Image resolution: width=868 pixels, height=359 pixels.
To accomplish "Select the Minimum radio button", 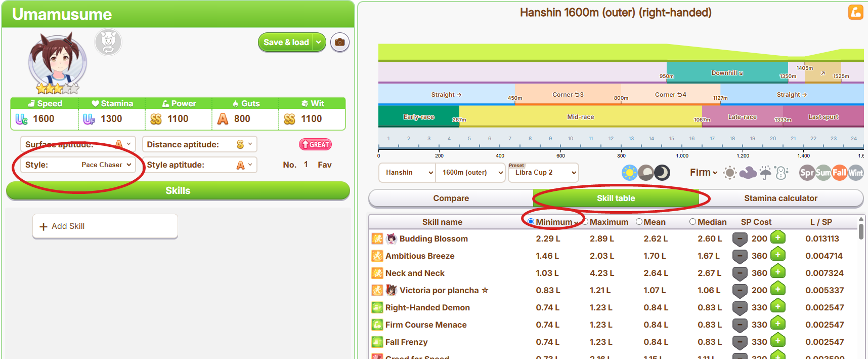I will (531, 222).
